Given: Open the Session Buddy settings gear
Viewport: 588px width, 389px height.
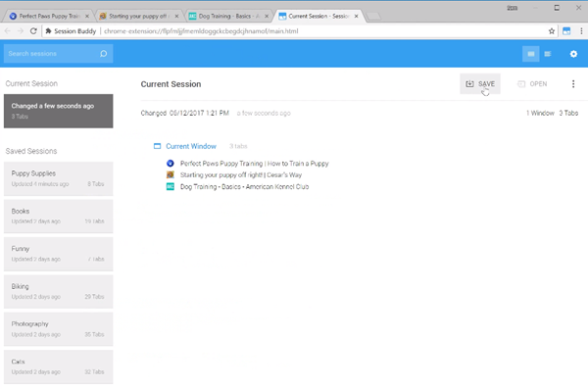Looking at the screenshot, I should point(573,54).
